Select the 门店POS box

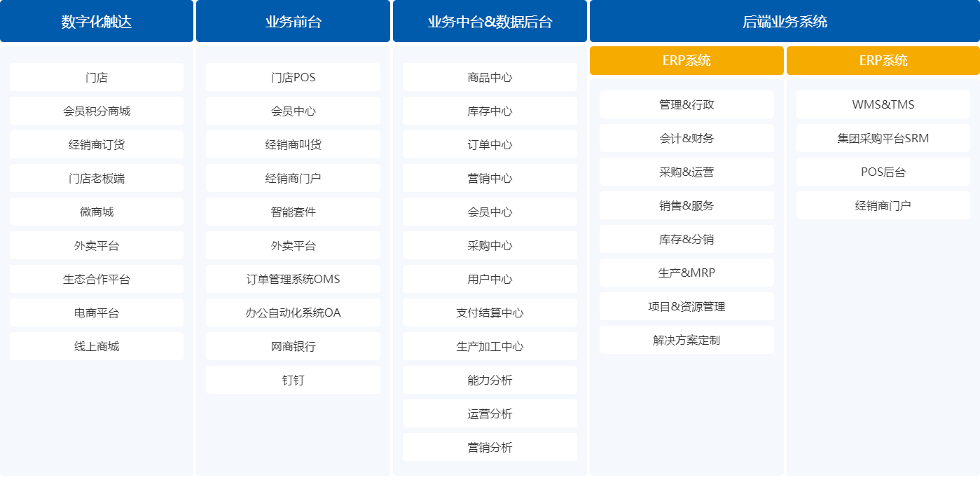pyautogui.click(x=293, y=77)
